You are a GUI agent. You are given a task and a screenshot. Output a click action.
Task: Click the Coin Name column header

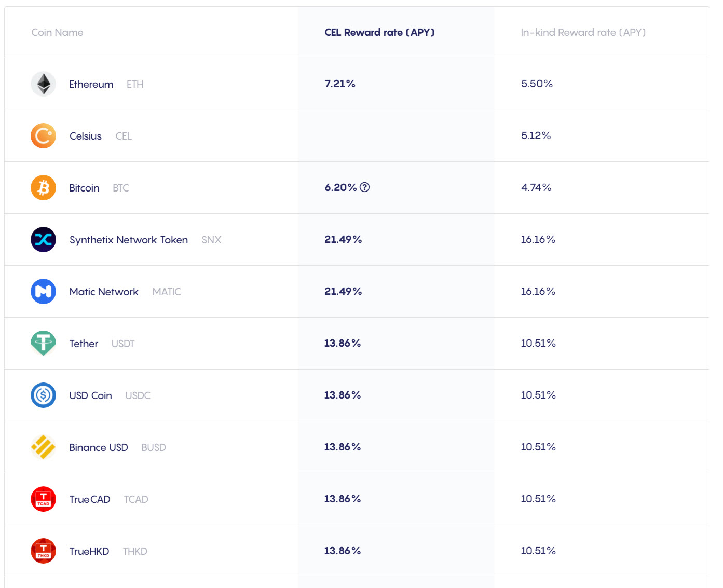[x=57, y=32]
